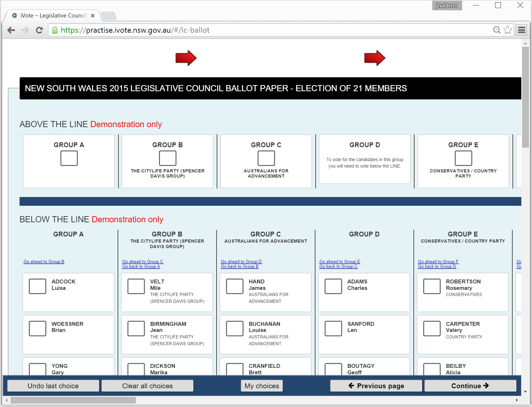Click the green padlock security icon

(55, 30)
